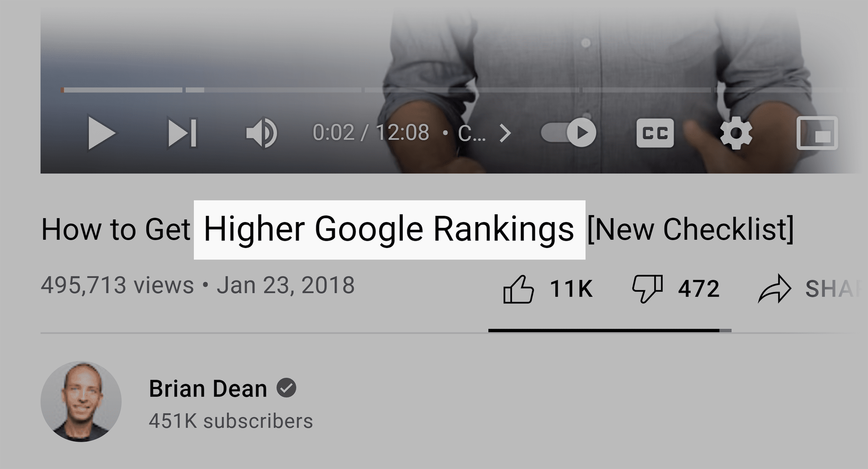Click Brian Dean's profile avatar
Viewport: 868px width, 469px height.
[81, 401]
